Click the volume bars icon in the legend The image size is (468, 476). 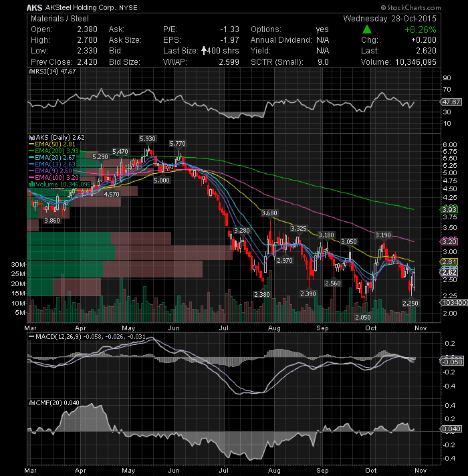[31, 185]
